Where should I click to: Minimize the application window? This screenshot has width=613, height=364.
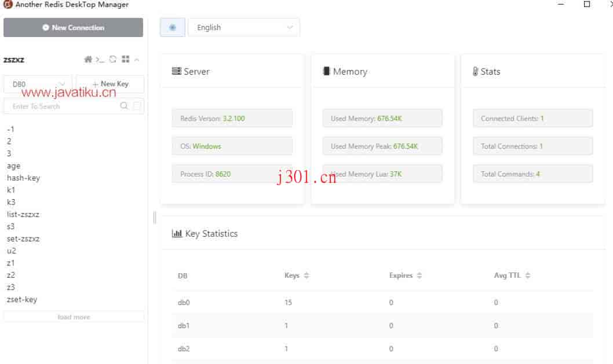(x=561, y=4)
